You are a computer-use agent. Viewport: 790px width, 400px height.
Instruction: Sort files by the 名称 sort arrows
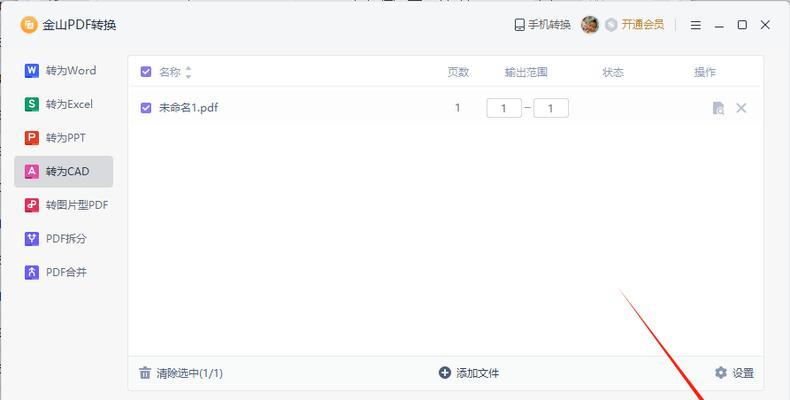pos(188,72)
